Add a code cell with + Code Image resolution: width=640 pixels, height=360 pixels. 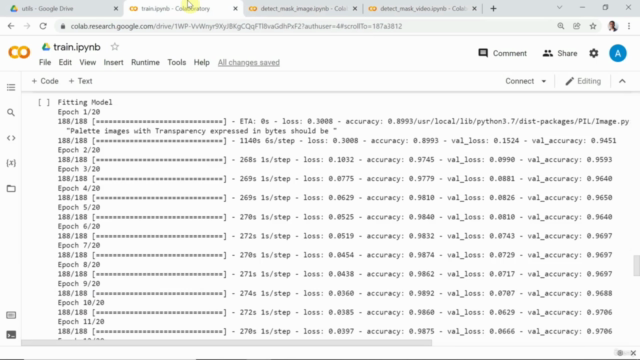point(45,81)
